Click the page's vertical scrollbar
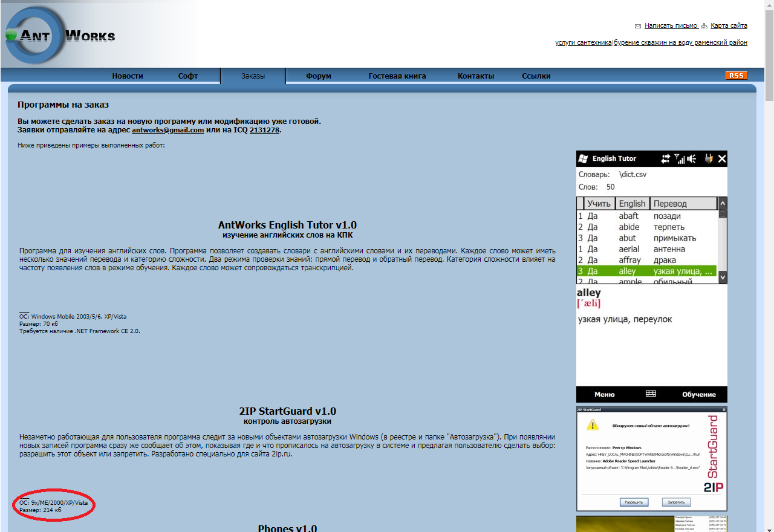Viewport: 774px width, 532px height. 769,242
